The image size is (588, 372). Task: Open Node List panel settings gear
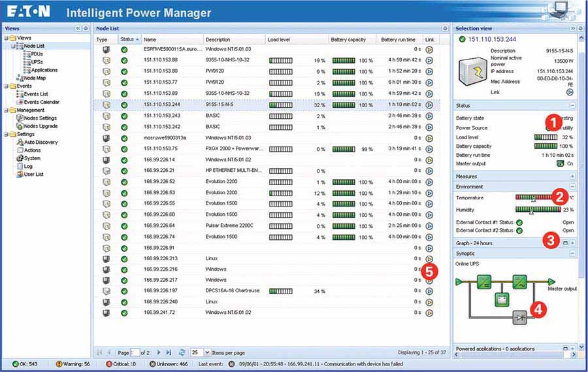tap(445, 29)
